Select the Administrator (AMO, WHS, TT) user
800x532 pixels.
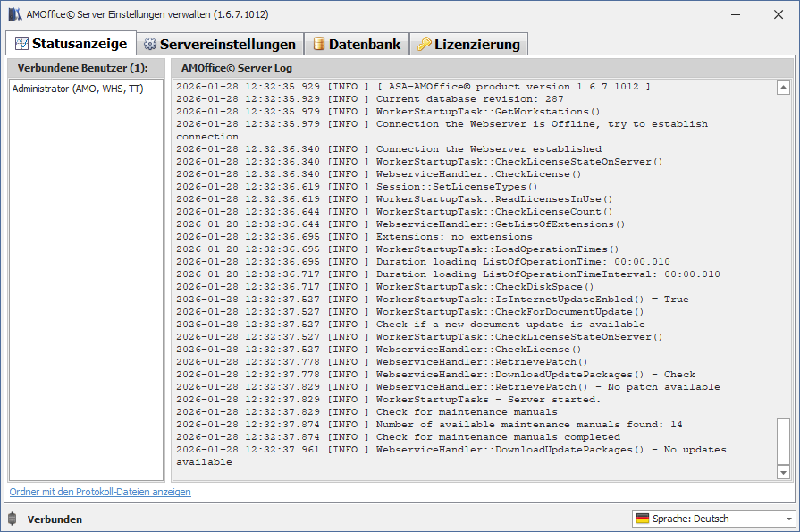(x=77, y=89)
